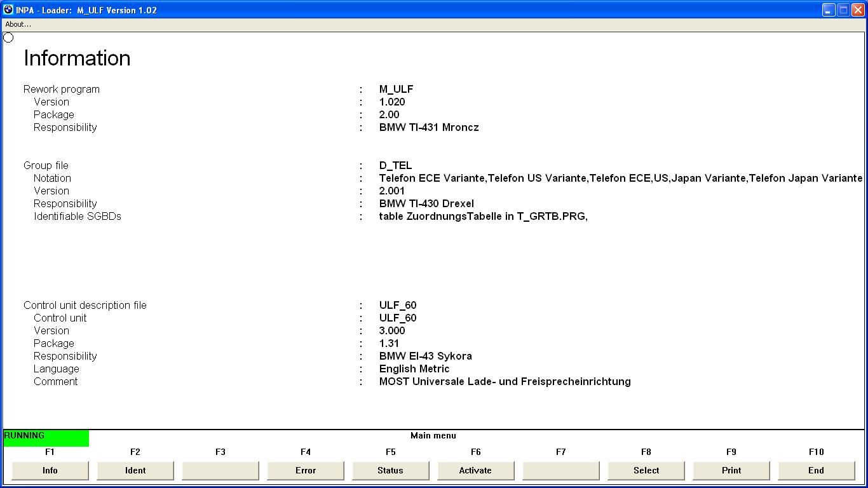Click the small circle indicator under the menu

point(8,37)
